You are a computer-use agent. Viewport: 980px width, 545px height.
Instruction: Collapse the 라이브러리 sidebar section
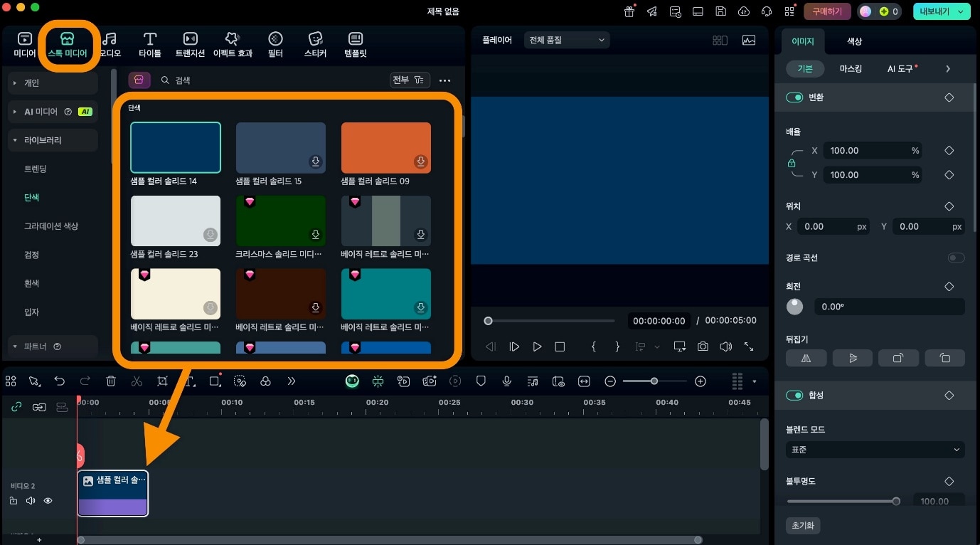click(53, 140)
